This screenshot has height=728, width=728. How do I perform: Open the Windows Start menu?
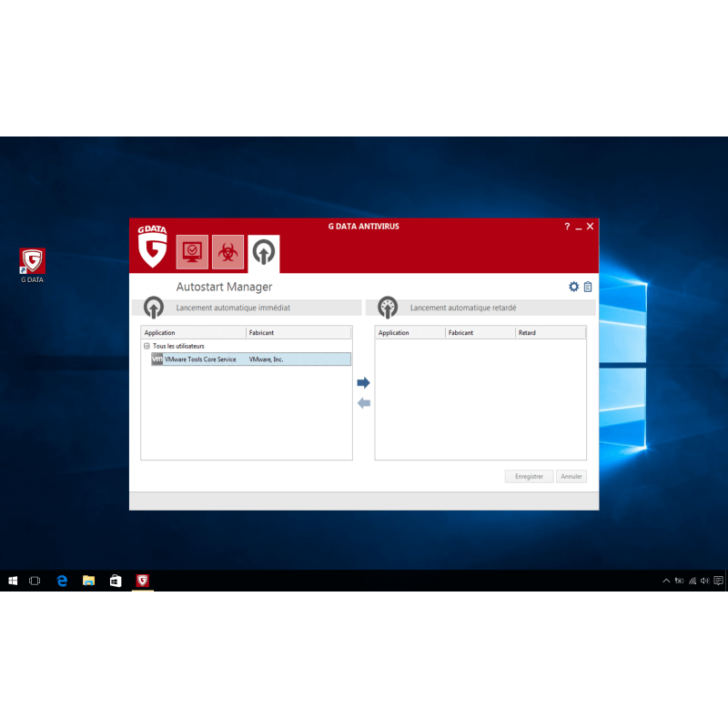coord(13,581)
